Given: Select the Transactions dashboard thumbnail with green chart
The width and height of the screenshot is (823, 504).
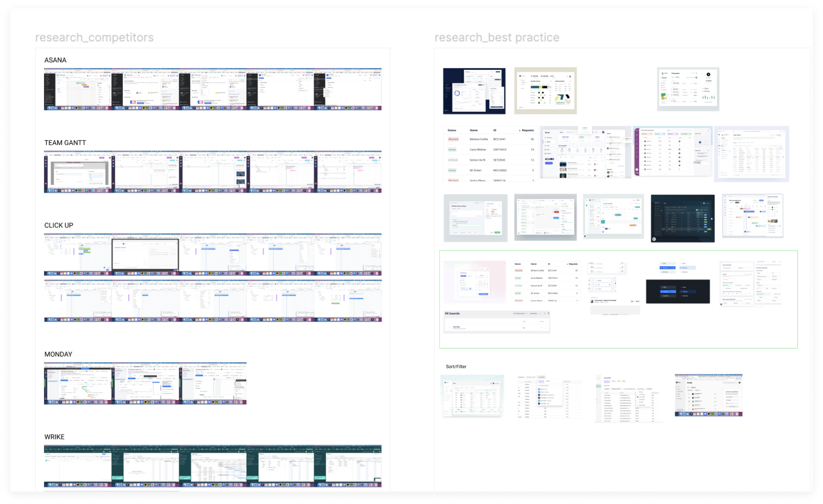Looking at the screenshot, I should click(x=688, y=89).
